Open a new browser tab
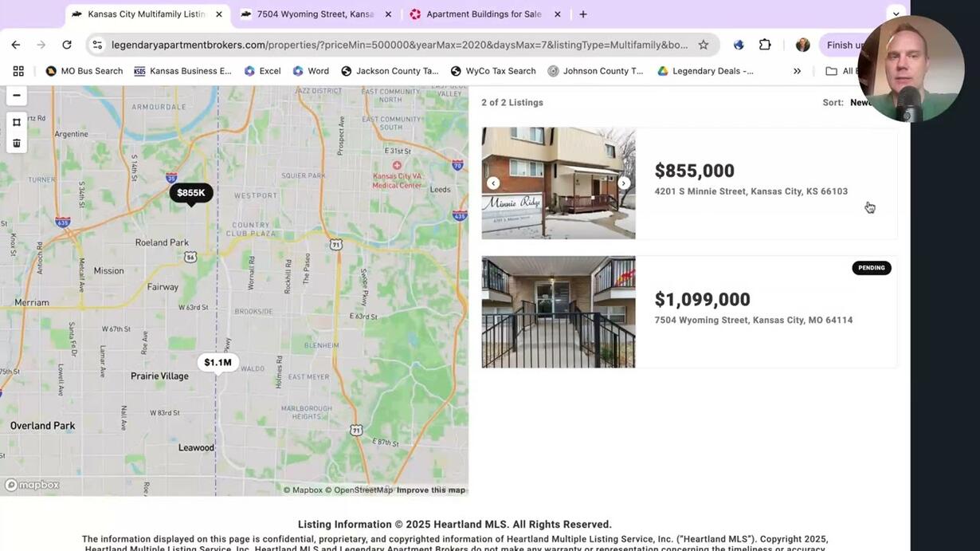Image resolution: width=980 pixels, height=551 pixels. click(x=583, y=14)
